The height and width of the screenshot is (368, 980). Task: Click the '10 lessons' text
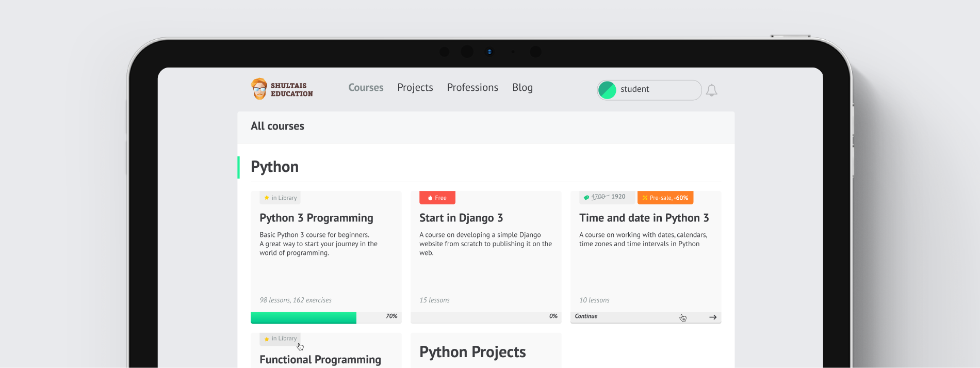click(594, 300)
